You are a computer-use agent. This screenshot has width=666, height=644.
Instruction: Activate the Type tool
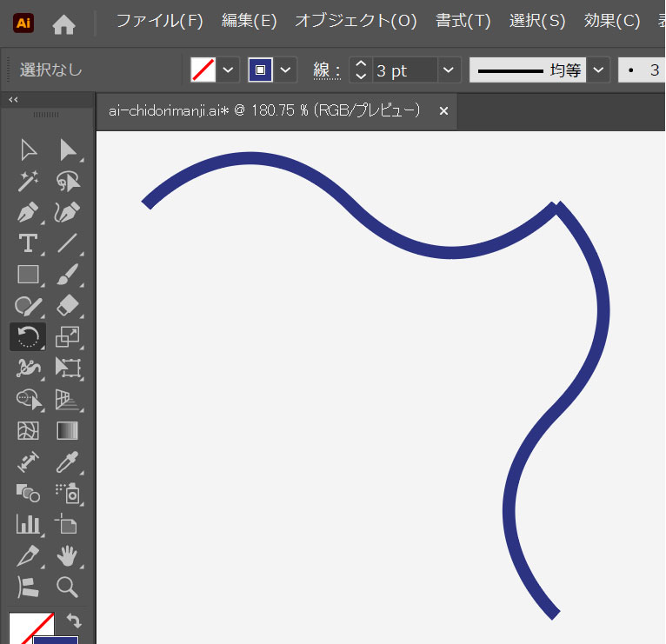(x=28, y=243)
